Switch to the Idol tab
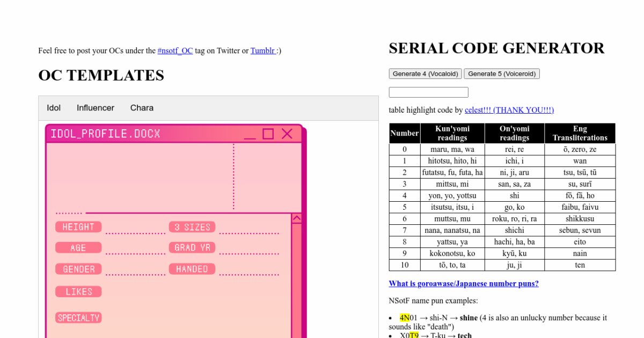This screenshot has width=644, height=338. [x=54, y=108]
